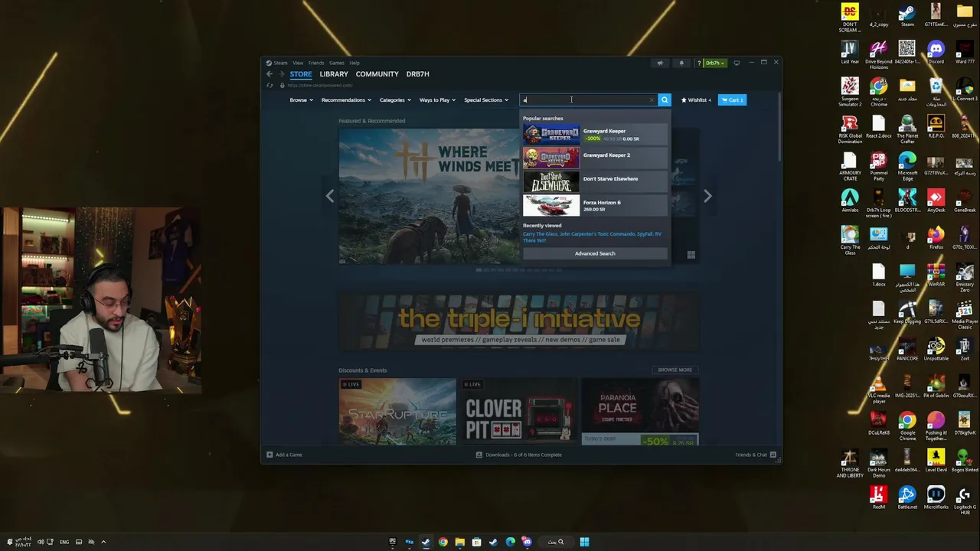Open Google Chrome from the taskbar
980x551 pixels.
click(443, 542)
